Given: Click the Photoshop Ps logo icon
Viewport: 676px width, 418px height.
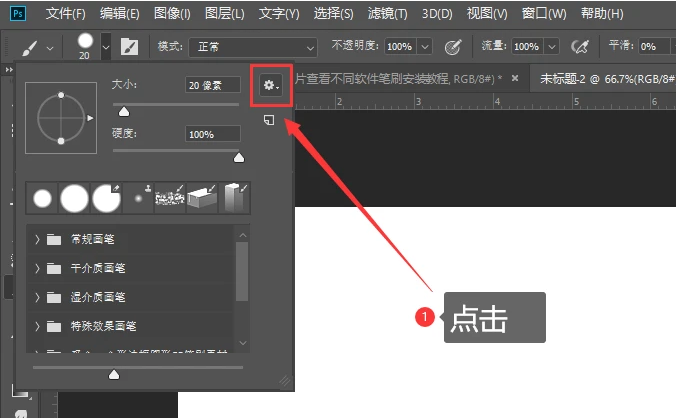Looking at the screenshot, I should [x=18, y=13].
